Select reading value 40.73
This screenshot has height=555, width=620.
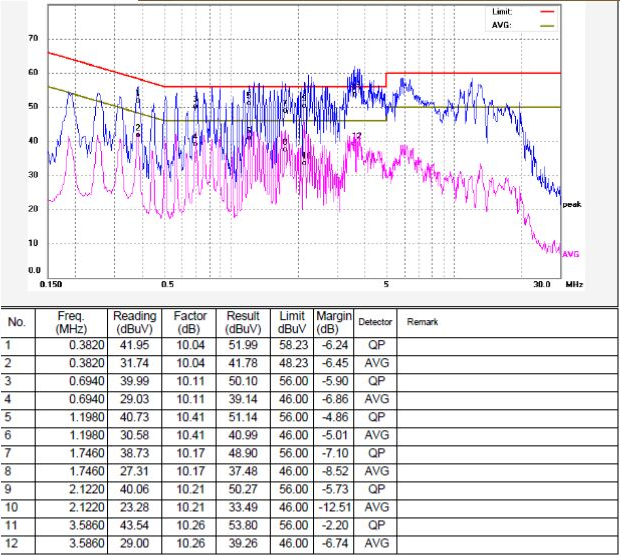(134, 417)
